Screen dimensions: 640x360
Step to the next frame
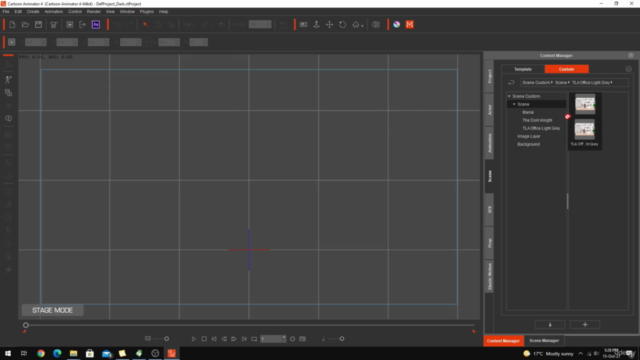click(234, 339)
